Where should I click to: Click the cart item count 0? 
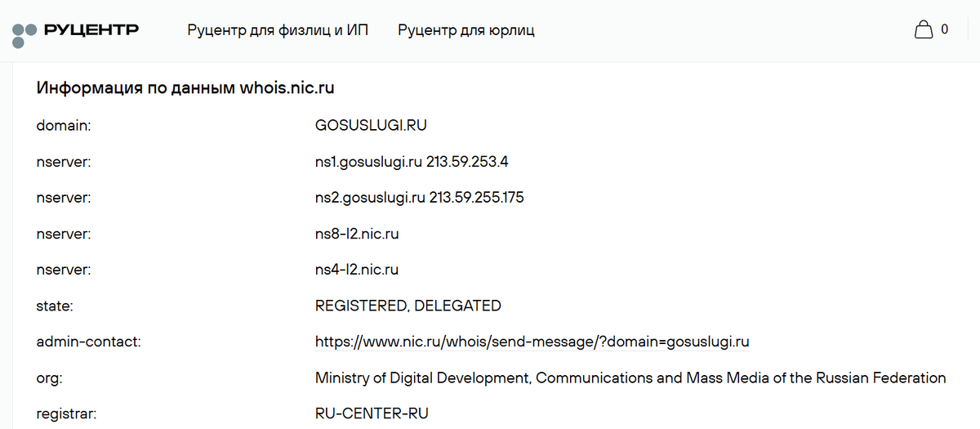click(x=945, y=29)
